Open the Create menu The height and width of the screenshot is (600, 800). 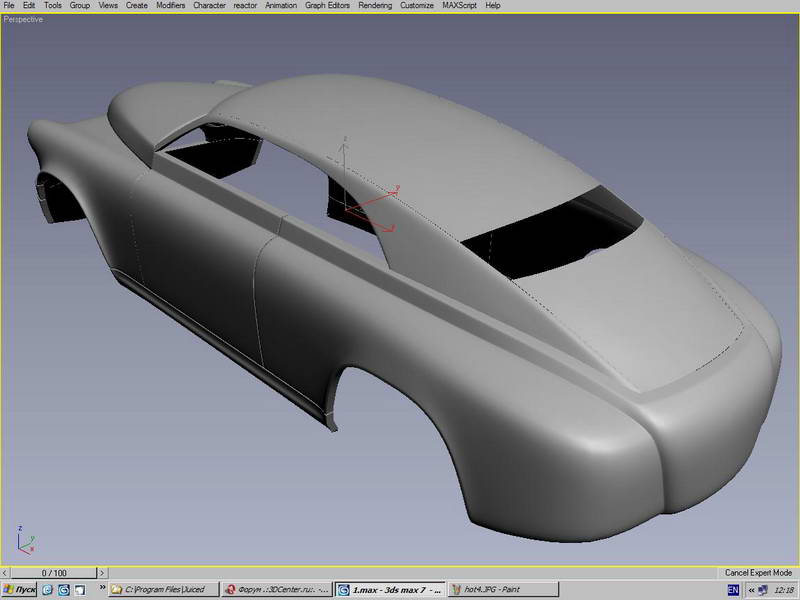(x=137, y=6)
